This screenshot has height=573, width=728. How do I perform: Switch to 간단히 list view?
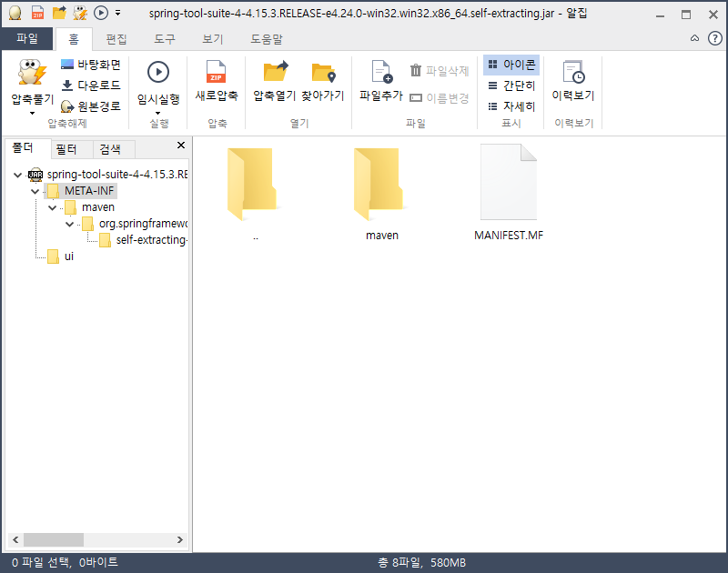point(511,85)
